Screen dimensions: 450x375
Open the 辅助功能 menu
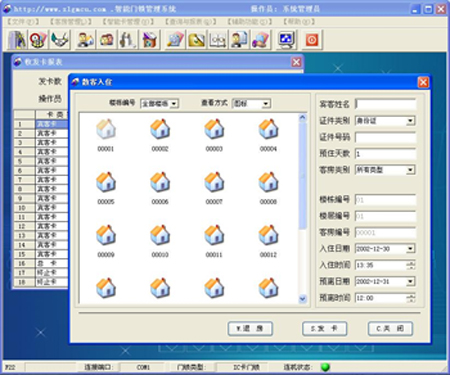tap(249, 22)
